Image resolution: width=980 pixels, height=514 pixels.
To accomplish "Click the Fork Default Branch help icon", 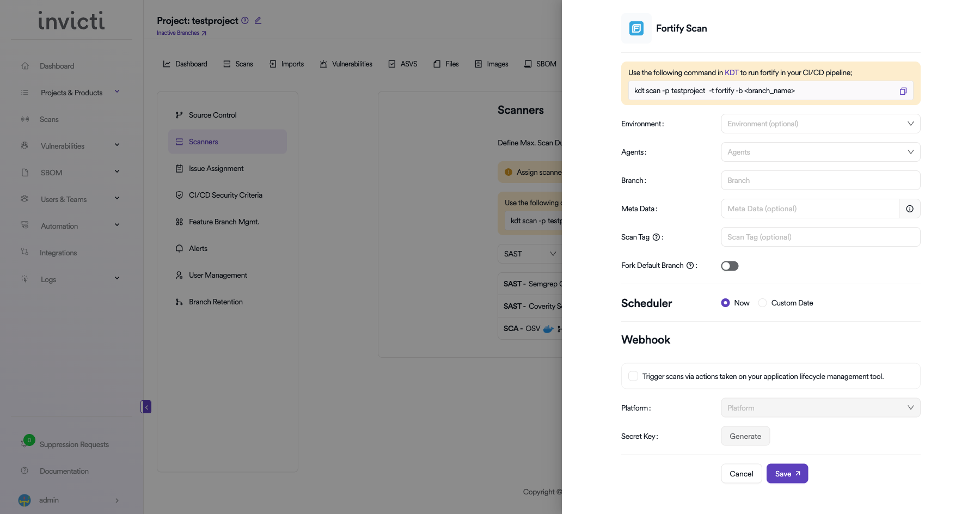I will pyautogui.click(x=690, y=266).
